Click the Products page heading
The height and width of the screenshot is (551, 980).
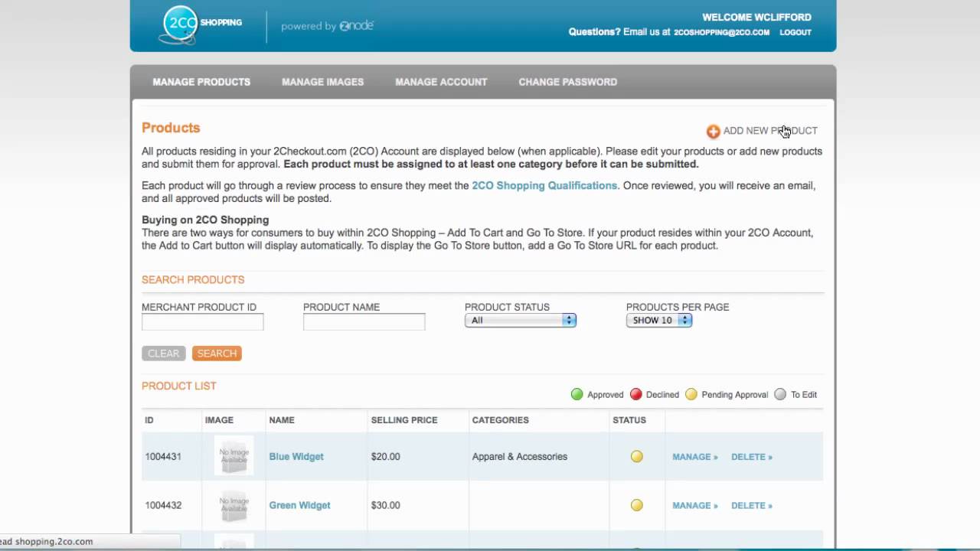tap(171, 128)
